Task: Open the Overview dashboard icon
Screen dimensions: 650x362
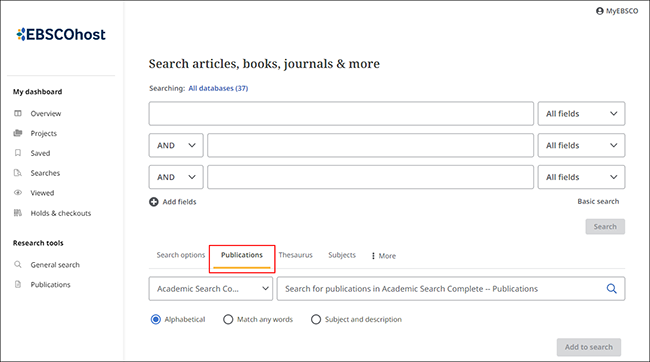Action: [18, 113]
